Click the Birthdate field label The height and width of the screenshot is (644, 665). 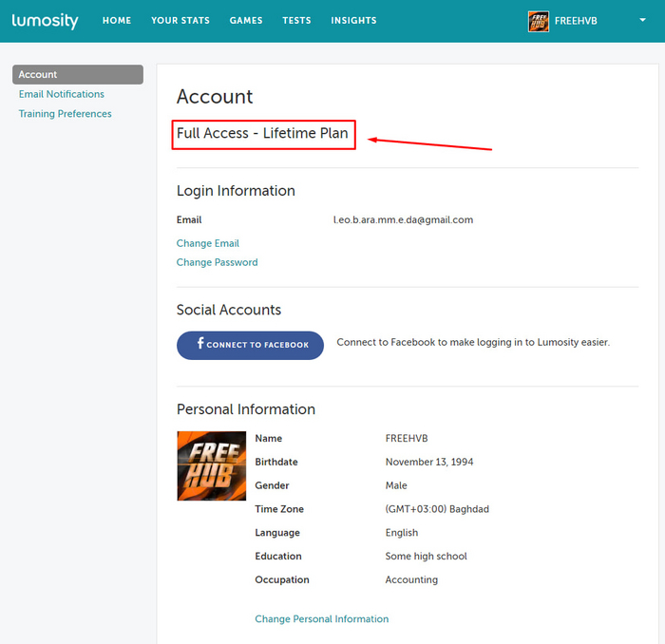[276, 462]
